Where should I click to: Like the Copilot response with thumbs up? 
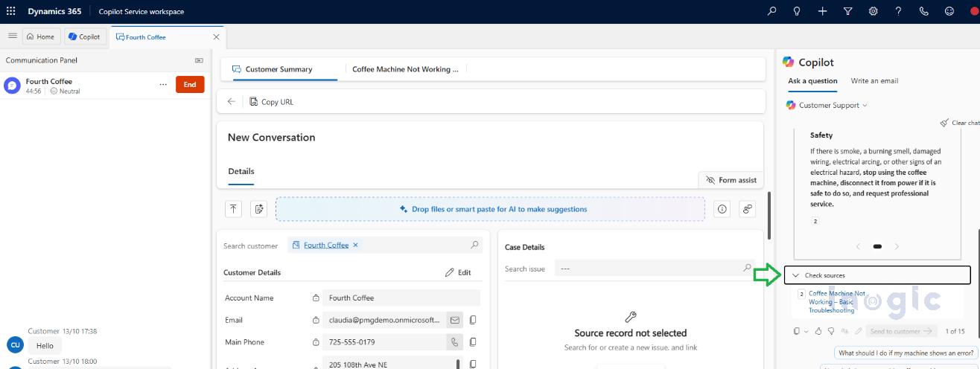820,331
